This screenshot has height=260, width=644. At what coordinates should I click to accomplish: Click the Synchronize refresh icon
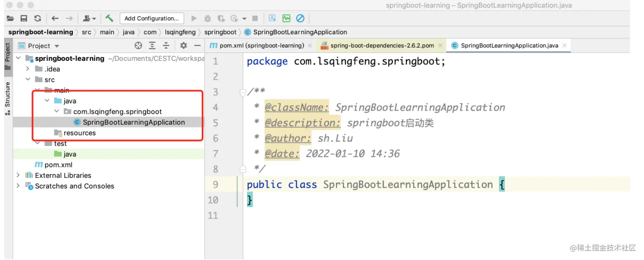coord(38,18)
